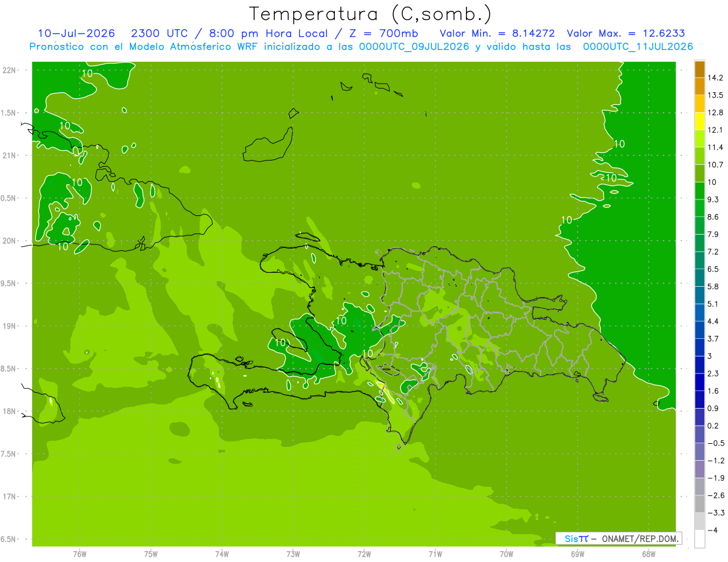728x562 pixels.
Task: Click the 14.2 colorbar value
Action: (x=715, y=78)
